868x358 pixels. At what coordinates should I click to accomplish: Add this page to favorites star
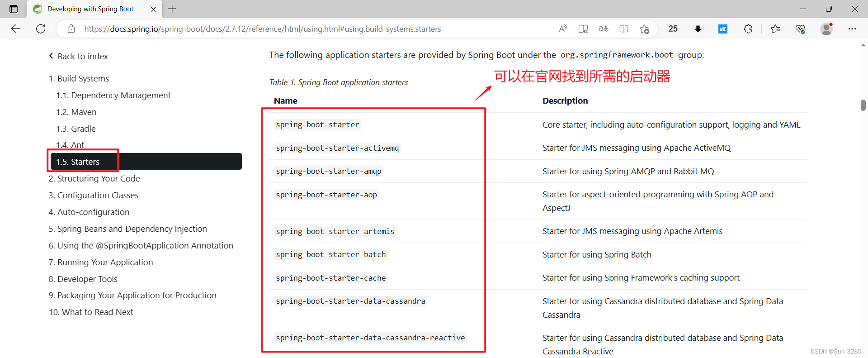(x=644, y=29)
